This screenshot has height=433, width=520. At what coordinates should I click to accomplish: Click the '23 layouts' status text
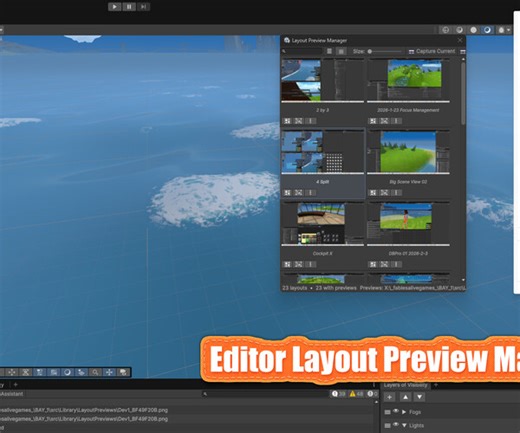(x=295, y=288)
